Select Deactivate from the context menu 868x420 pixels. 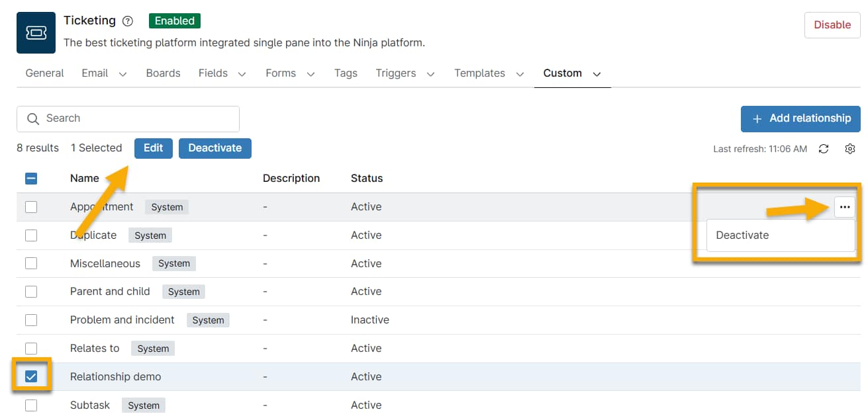[x=743, y=235]
